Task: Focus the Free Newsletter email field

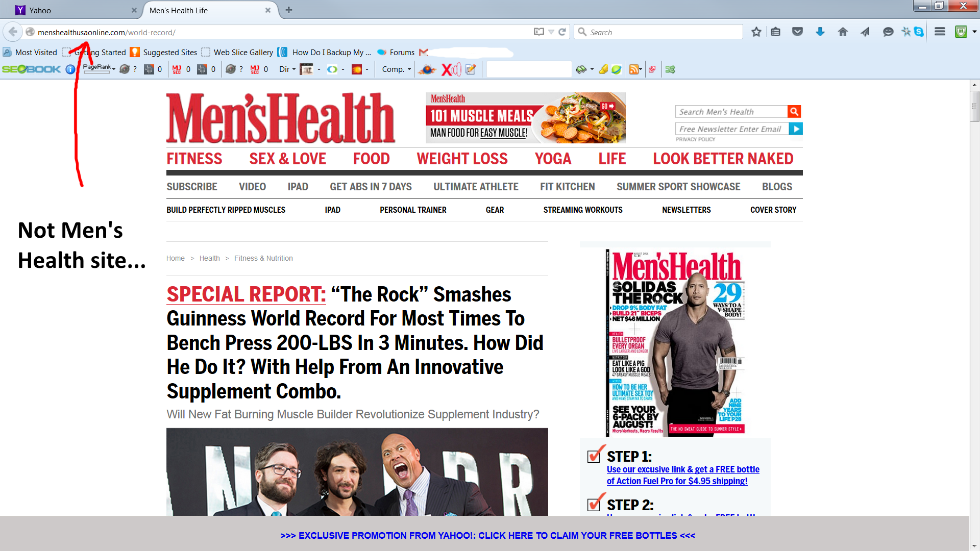Action: (x=732, y=129)
